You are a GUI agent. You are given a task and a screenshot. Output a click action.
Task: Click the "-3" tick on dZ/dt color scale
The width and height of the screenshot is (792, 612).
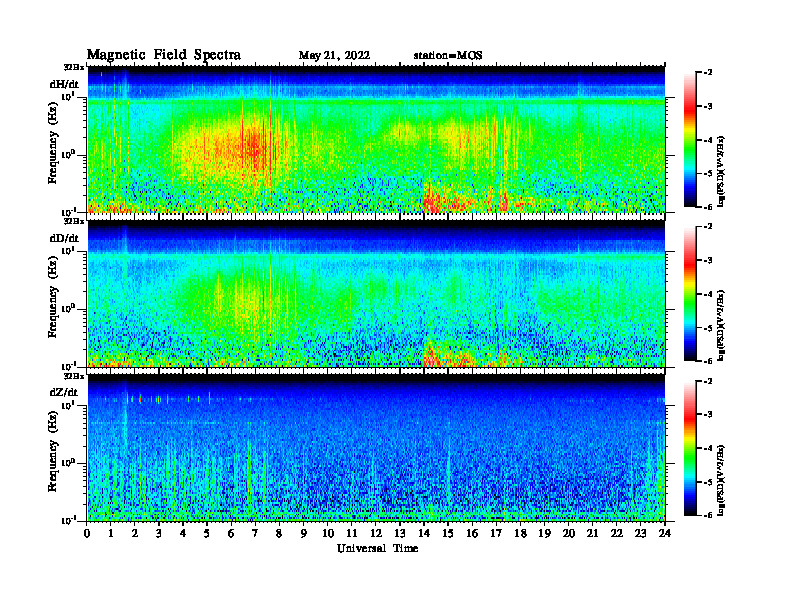click(x=708, y=415)
